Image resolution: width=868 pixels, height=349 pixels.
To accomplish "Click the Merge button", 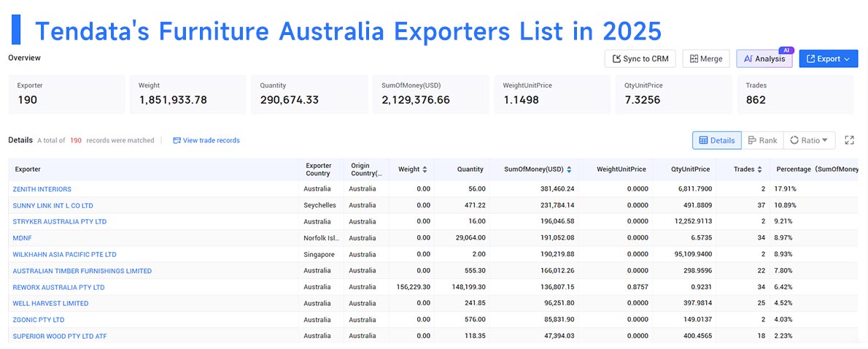I will click(706, 58).
